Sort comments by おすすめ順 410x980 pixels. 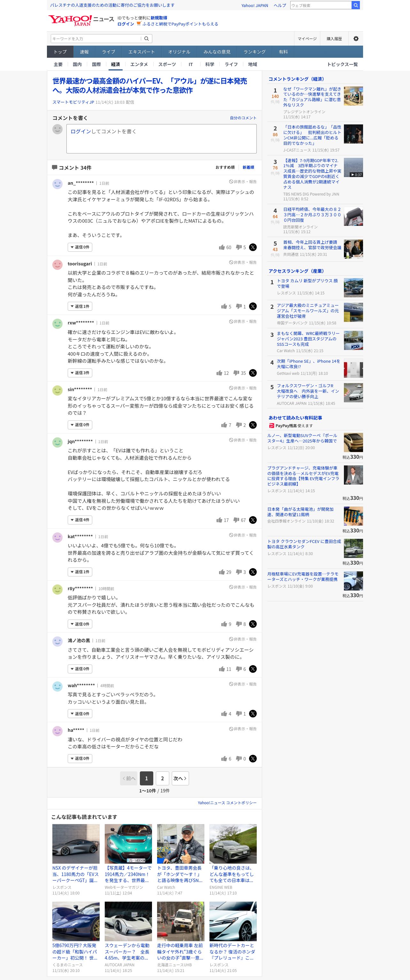click(x=225, y=167)
